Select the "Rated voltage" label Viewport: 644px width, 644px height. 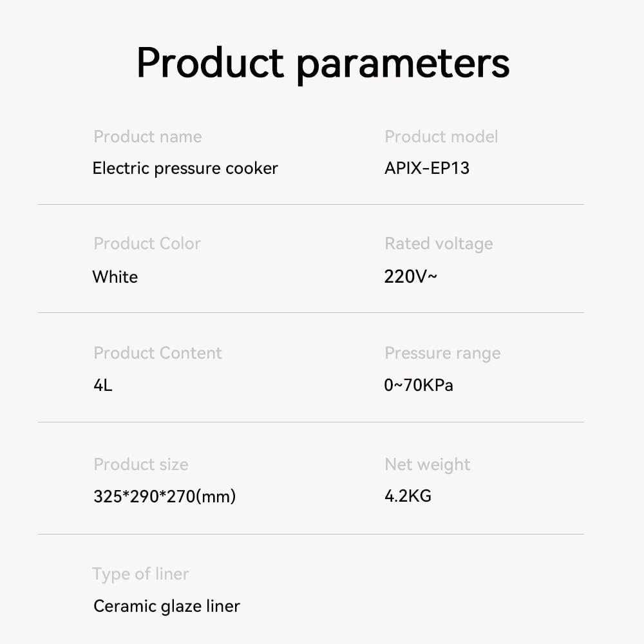(439, 243)
